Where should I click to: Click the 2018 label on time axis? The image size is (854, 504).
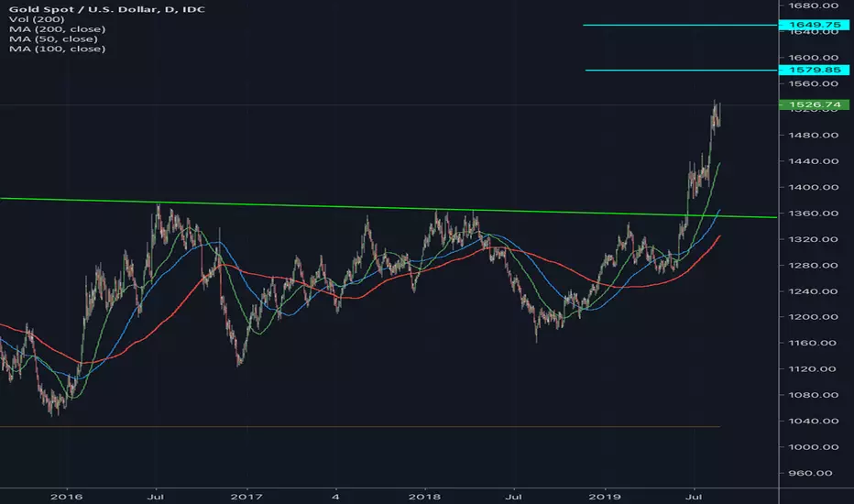click(424, 497)
